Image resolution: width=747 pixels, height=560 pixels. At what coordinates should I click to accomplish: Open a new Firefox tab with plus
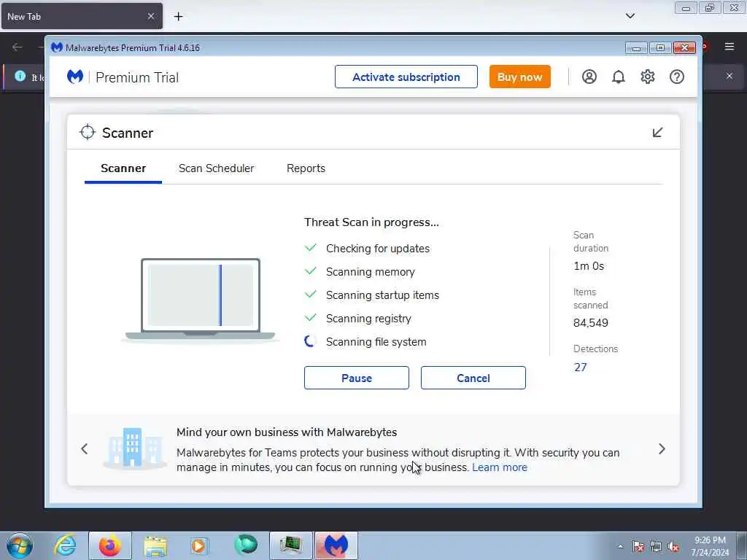pos(178,17)
